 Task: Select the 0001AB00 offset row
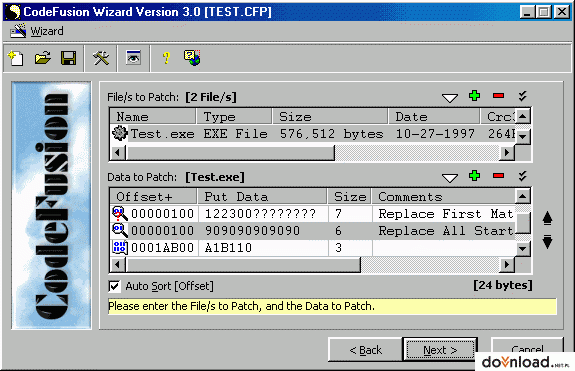pos(312,248)
